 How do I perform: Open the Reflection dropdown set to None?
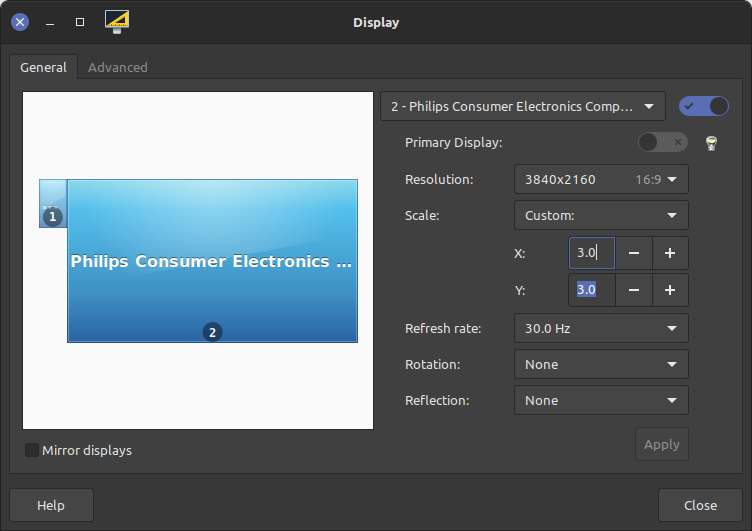click(601, 400)
